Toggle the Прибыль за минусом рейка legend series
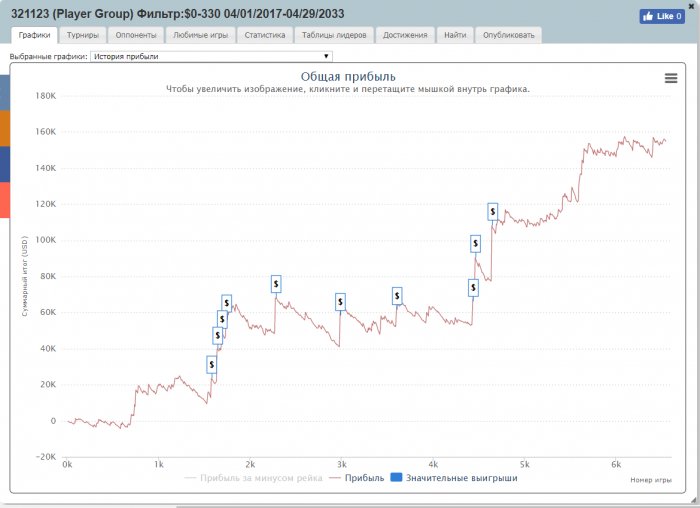Screen dimensions: 700x508 253,478
